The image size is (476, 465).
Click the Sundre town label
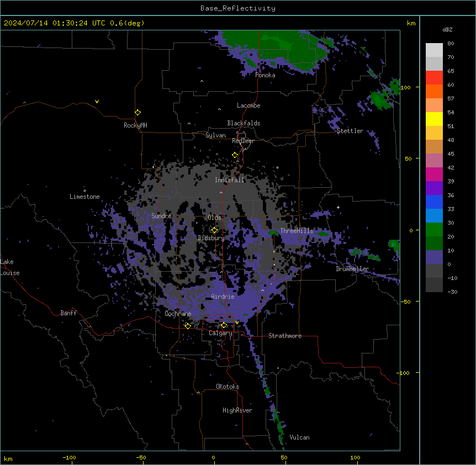tap(161, 216)
